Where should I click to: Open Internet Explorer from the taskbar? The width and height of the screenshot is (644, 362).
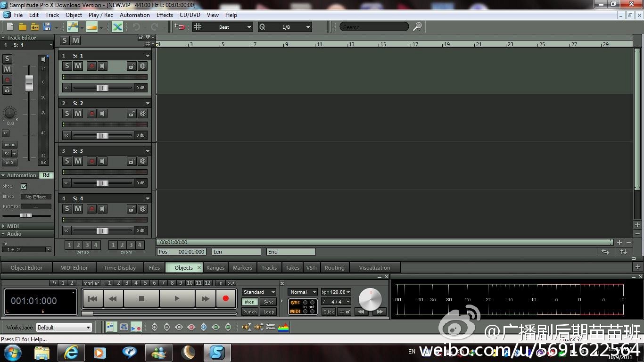71,352
